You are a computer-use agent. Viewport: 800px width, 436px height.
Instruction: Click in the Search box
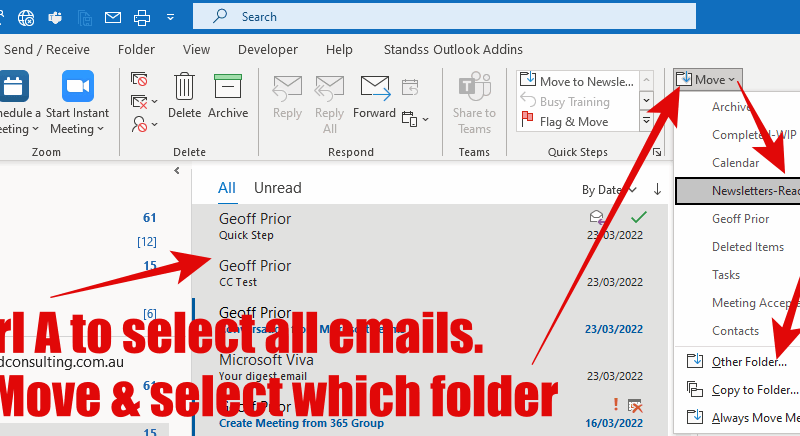pyautogui.click(x=400, y=16)
